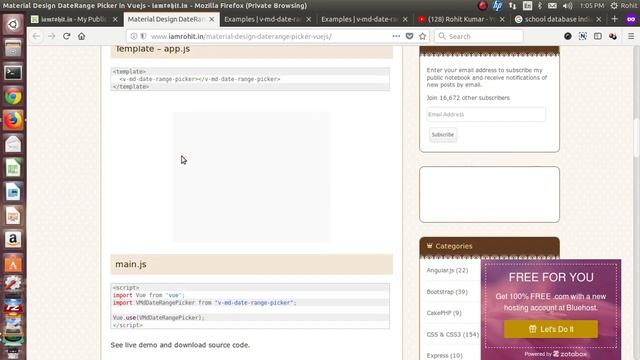Switch to iamrohit.in My Public tab

(x=73, y=19)
